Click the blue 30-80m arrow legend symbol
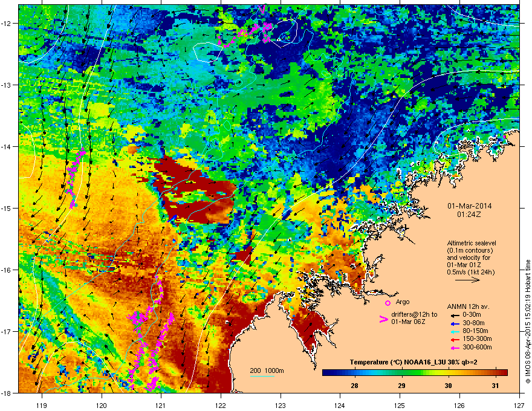The width and height of the screenshot is (532, 411). click(455, 323)
